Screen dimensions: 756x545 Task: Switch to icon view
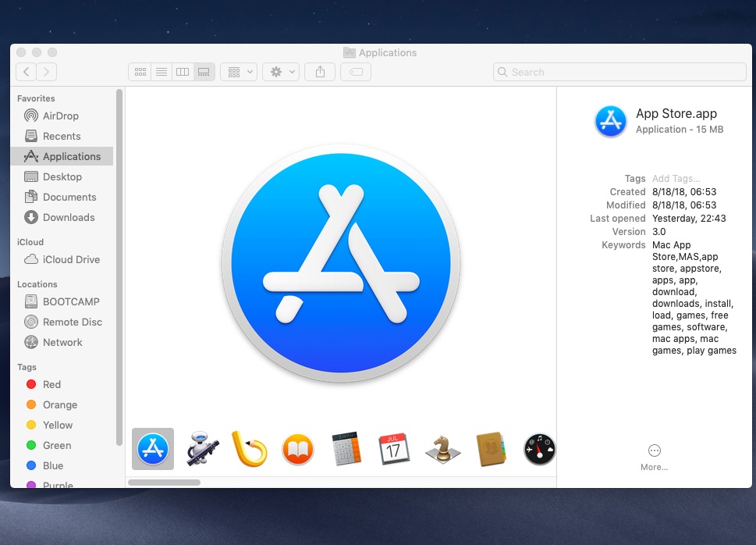(140, 72)
